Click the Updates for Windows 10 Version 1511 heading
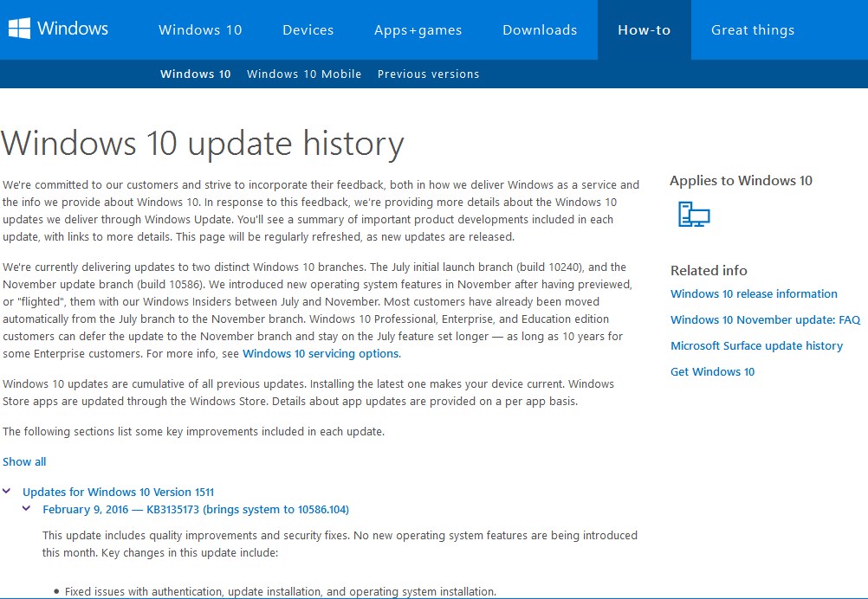The width and height of the screenshot is (868, 599). (x=119, y=492)
